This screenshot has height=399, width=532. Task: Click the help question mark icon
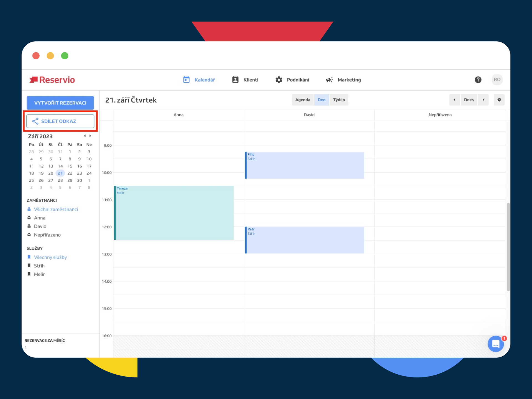[x=478, y=80]
